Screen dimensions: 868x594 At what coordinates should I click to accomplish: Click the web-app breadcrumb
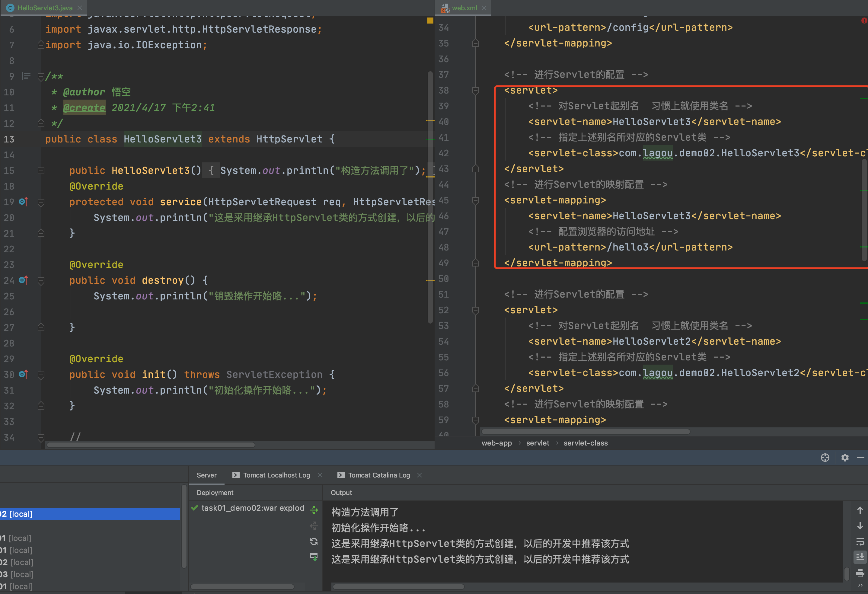coord(496,443)
